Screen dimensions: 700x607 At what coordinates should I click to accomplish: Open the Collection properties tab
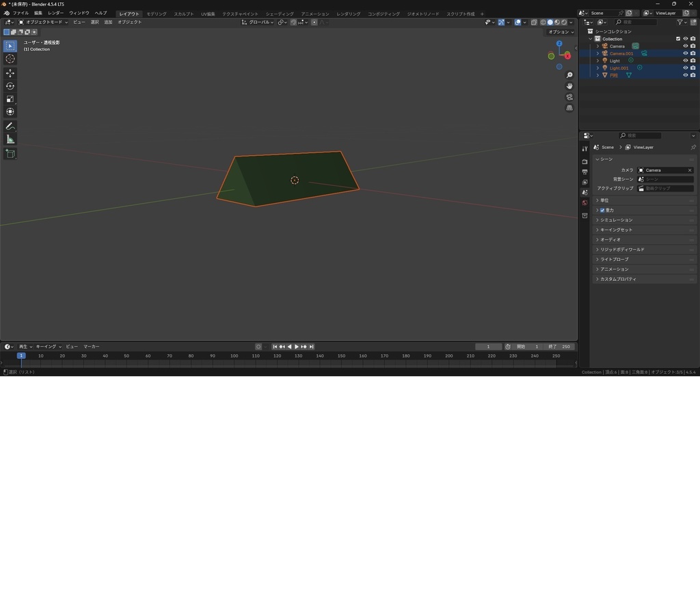[585, 215]
